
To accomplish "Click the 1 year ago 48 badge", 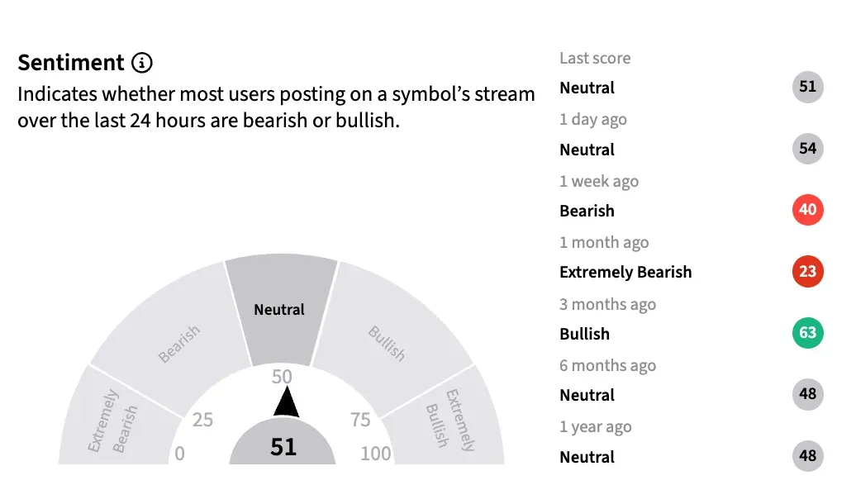I will [807, 456].
